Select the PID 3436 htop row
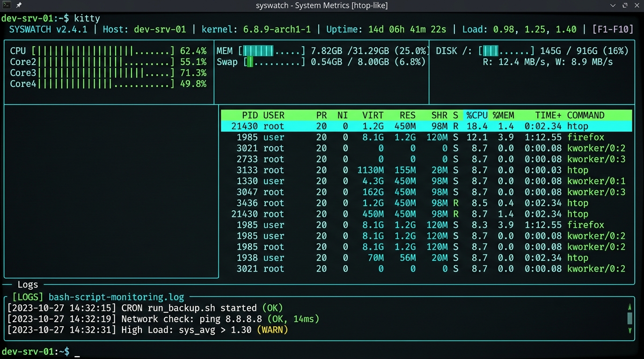Screen dimensions: 644x359 (x=426, y=203)
